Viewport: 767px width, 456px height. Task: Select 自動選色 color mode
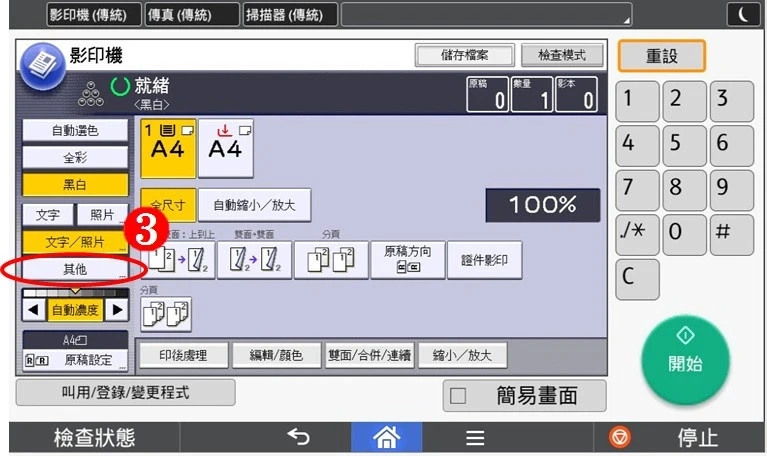[75, 131]
